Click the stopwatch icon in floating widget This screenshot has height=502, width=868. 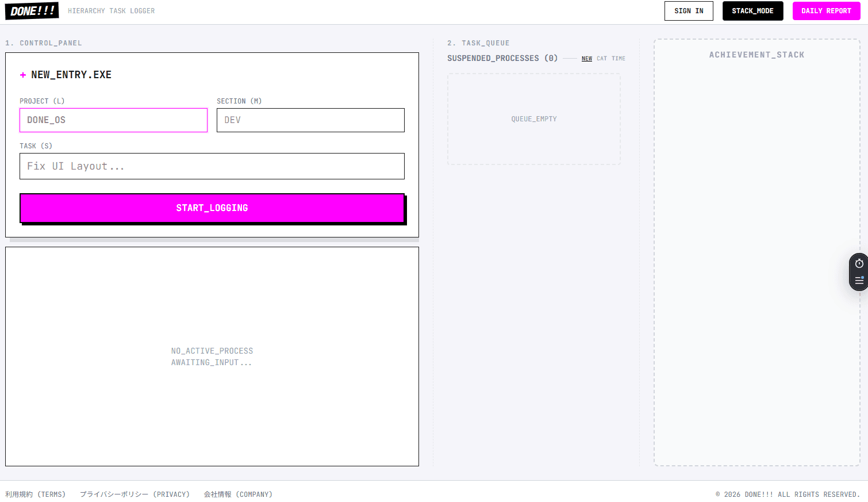[859, 263]
